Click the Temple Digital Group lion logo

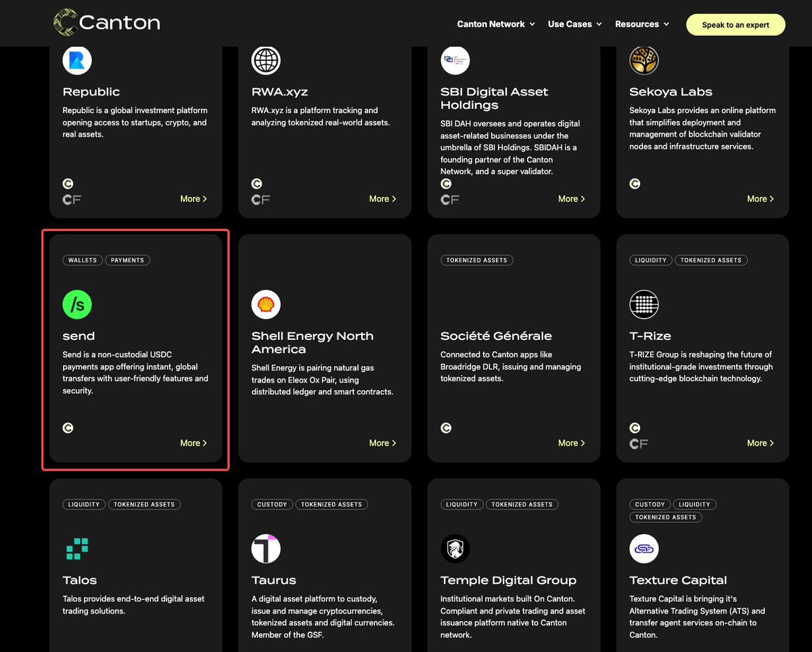point(455,548)
